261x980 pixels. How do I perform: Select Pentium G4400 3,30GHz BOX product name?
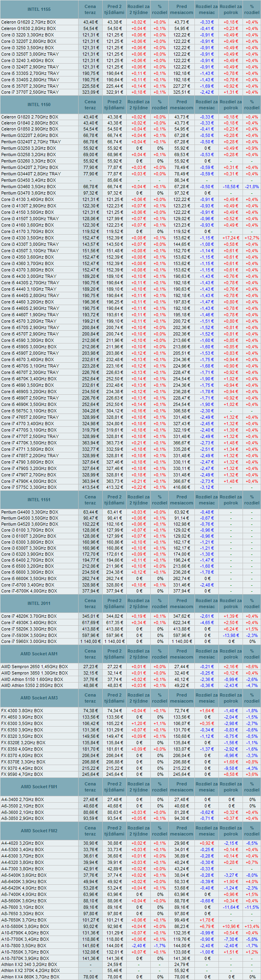[29, 512]
